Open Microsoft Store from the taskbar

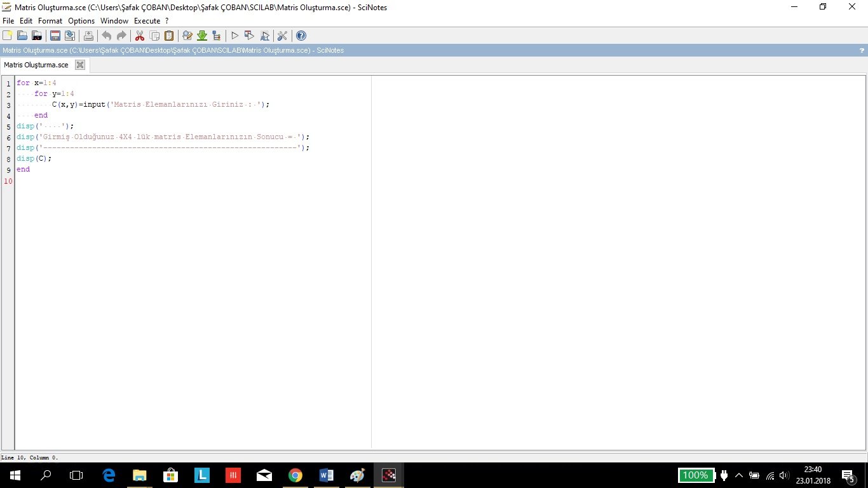point(170,475)
